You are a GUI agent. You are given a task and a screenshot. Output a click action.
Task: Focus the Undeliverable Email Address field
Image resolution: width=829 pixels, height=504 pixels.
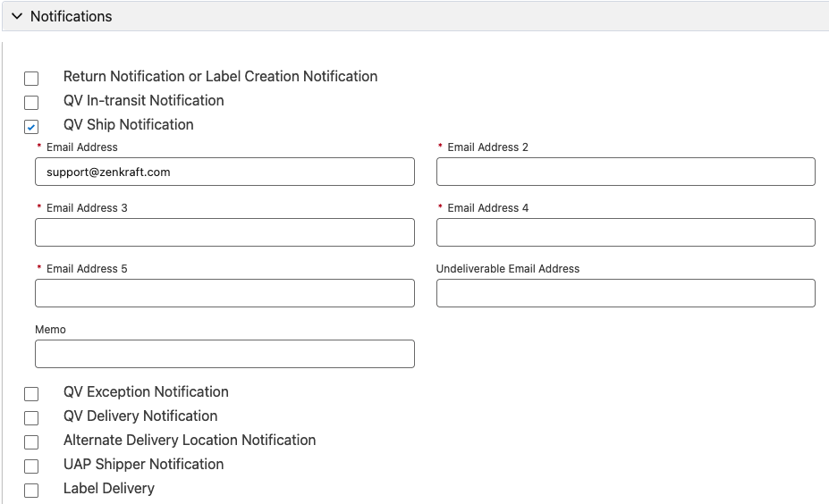[x=625, y=293]
